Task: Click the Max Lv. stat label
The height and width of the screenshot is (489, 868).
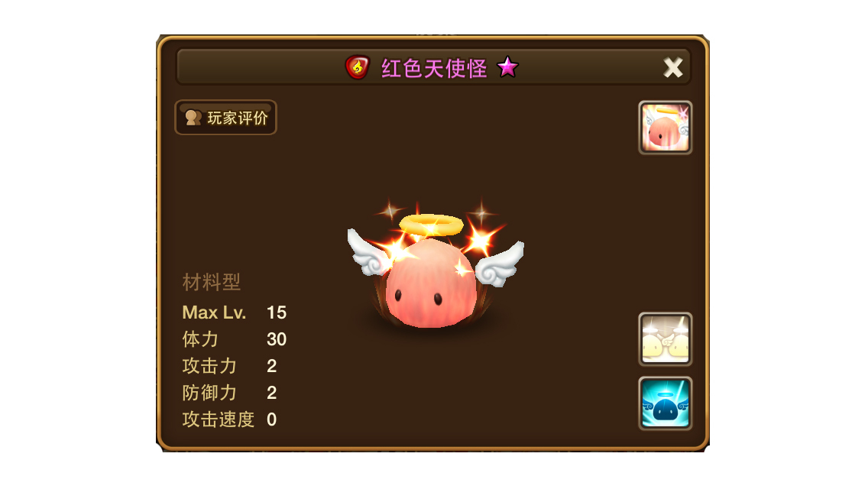Action: pyautogui.click(x=214, y=313)
